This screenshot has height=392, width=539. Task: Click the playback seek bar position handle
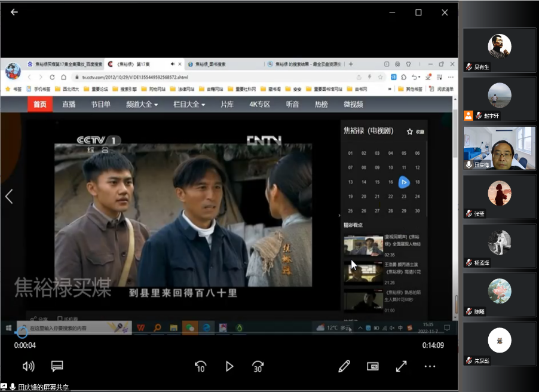[17, 333]
